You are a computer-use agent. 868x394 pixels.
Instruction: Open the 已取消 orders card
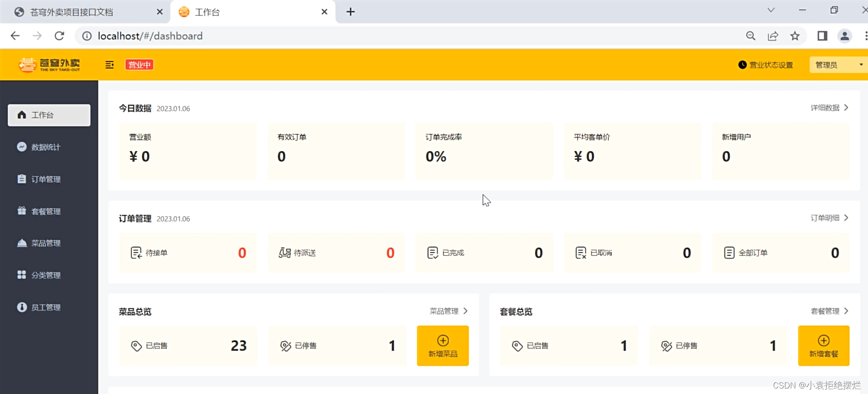click(632, 253)
